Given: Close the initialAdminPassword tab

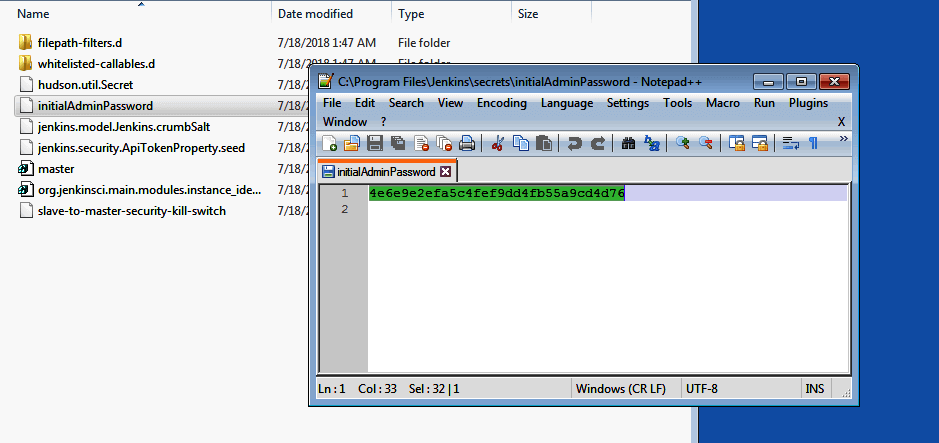Looking at the screenshot, I should pos(446,172).
